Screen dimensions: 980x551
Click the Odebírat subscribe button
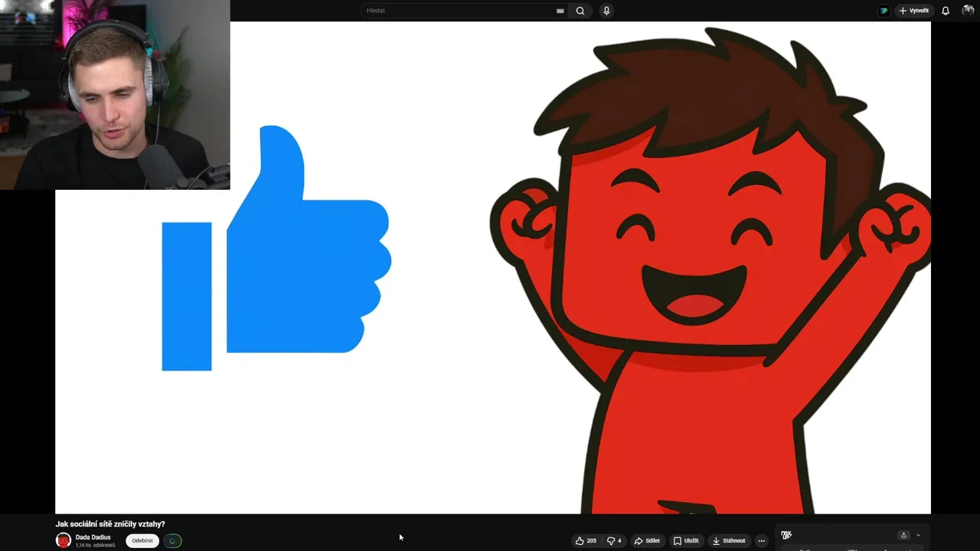pyautogui.click(x=142, y=540)
